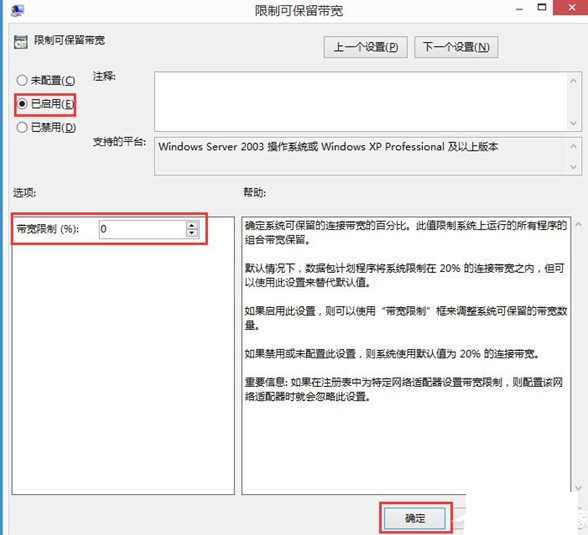
Task: Click the 带宽限制 (%) value field
Action: pos(142,229)
